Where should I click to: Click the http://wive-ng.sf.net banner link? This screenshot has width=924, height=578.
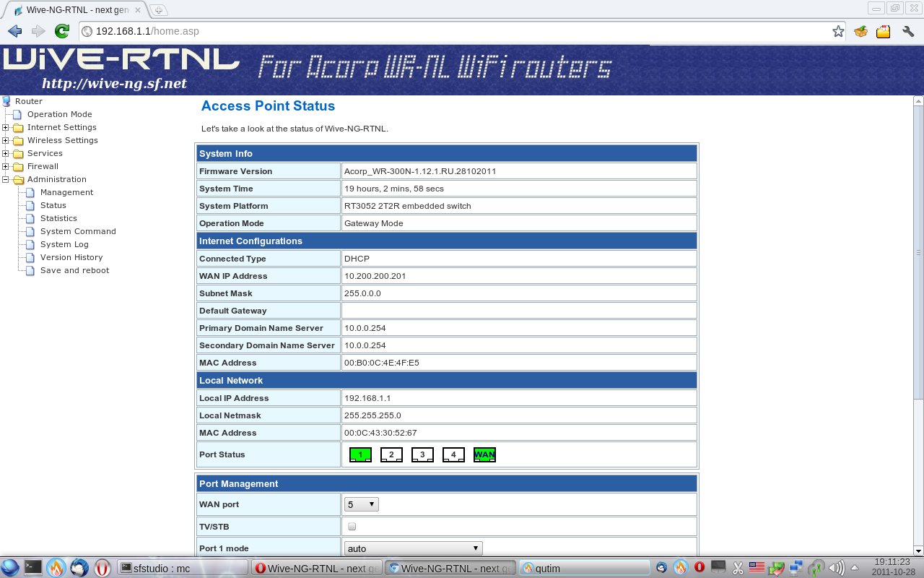114,84
